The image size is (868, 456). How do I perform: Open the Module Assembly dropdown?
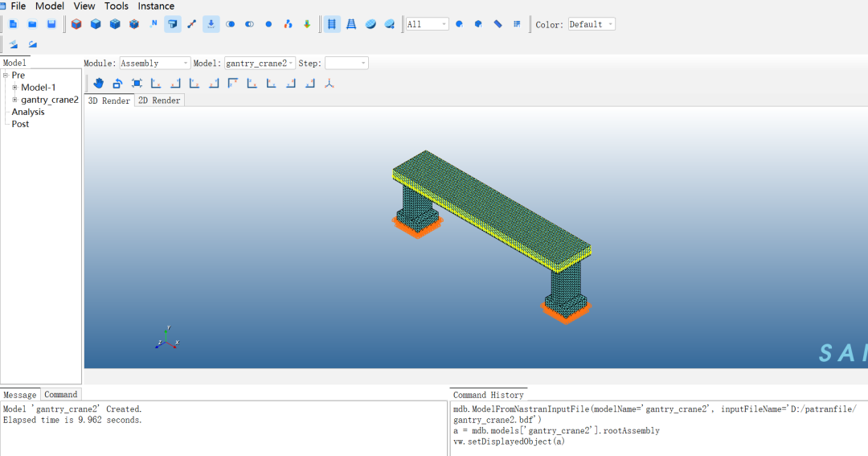click(155, 64)
